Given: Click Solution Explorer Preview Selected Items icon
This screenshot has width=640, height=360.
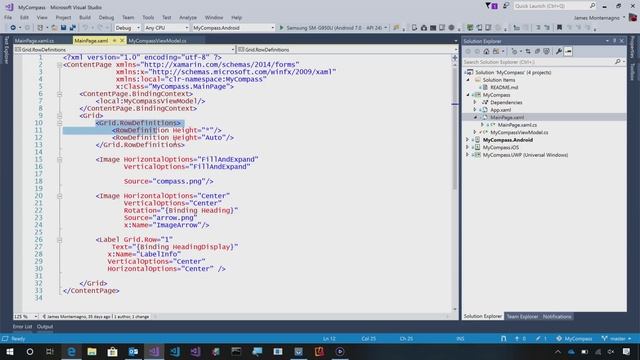Looking at the screenshot, I should pos(568,51).
